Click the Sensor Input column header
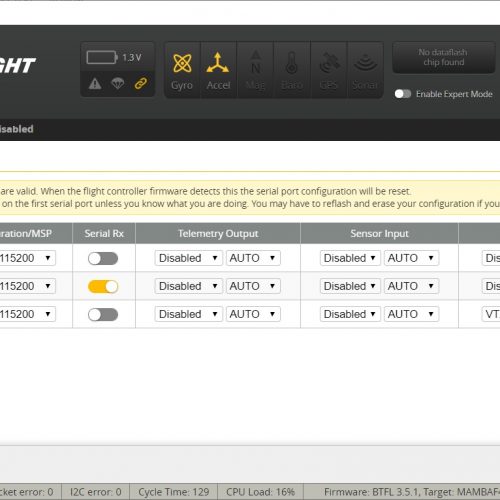Image resolution: width=500 pixels, height=500 pixels. click(379, 233)
